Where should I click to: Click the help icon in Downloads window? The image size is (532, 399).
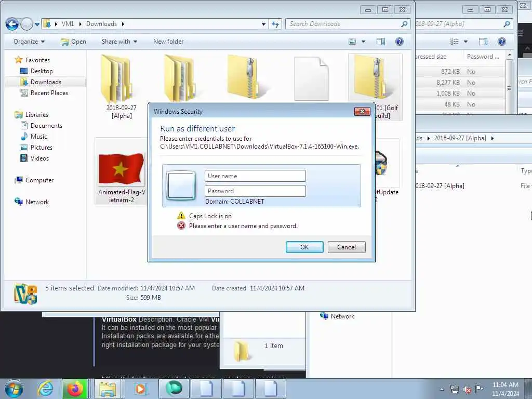point(400,42)
